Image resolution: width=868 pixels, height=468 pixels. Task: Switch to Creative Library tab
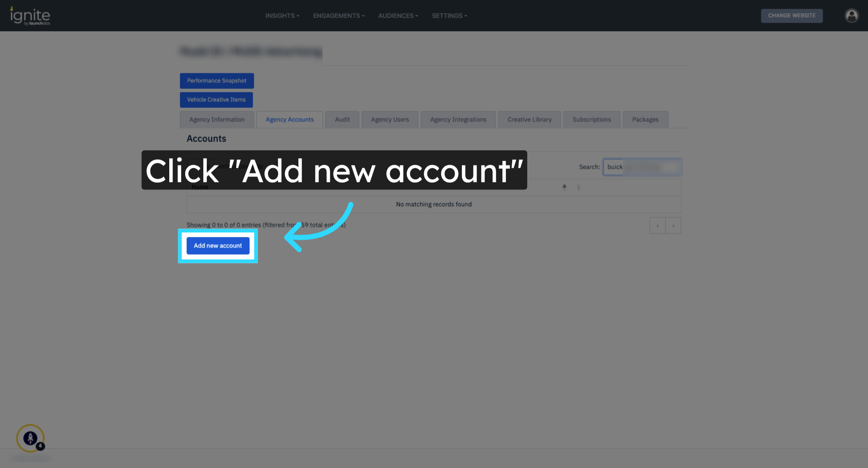coord(529,119)
